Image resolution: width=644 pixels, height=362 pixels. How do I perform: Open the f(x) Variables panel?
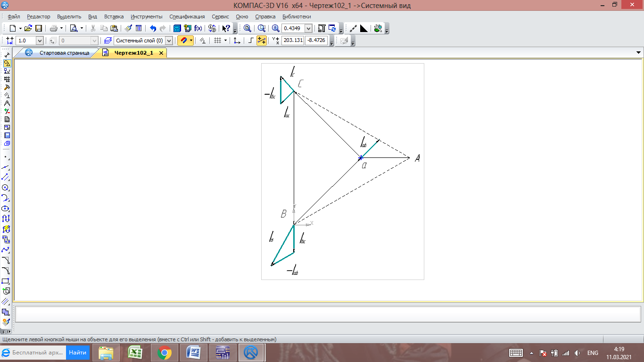click(x=198, y=28)
